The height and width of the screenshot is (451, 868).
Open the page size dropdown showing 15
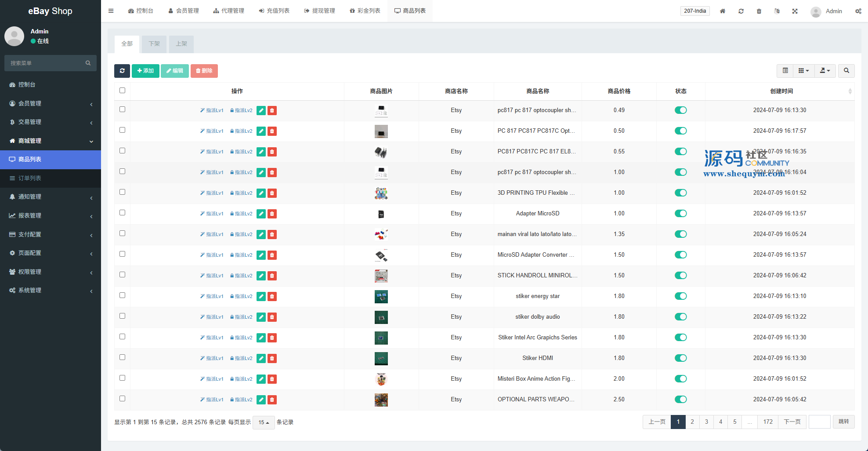[264, 422]
